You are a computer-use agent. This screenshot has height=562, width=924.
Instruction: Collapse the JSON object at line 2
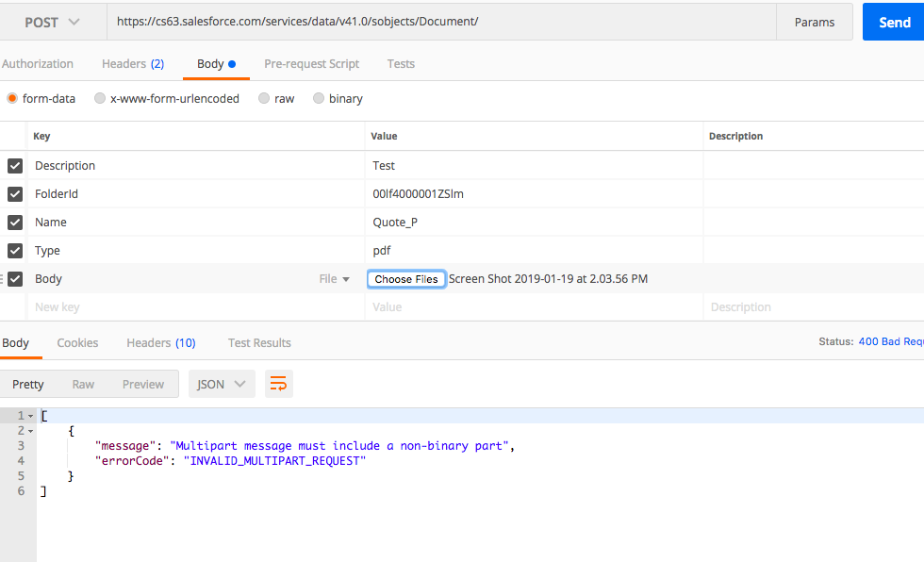coord(31,431)
